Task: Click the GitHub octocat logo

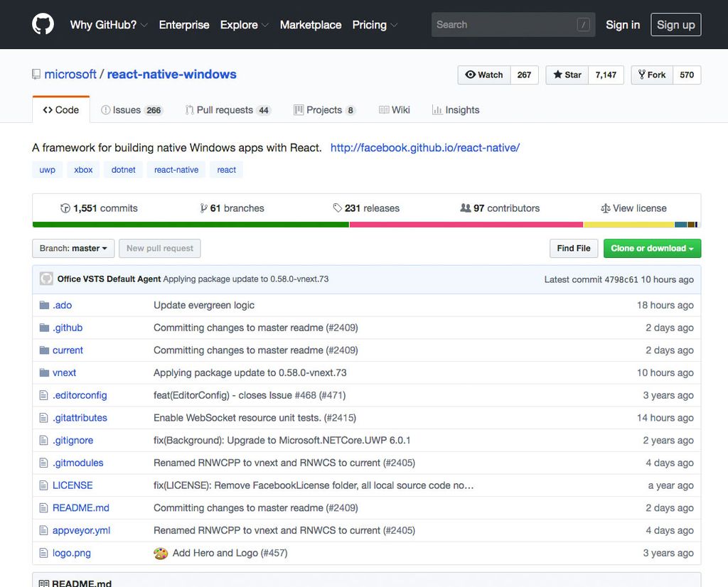Action: pos(43,23)
